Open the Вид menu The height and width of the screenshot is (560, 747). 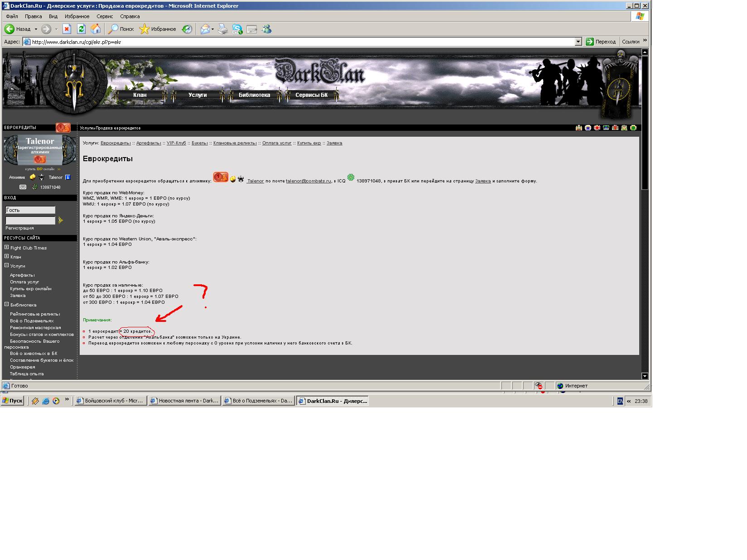point(53,16)
